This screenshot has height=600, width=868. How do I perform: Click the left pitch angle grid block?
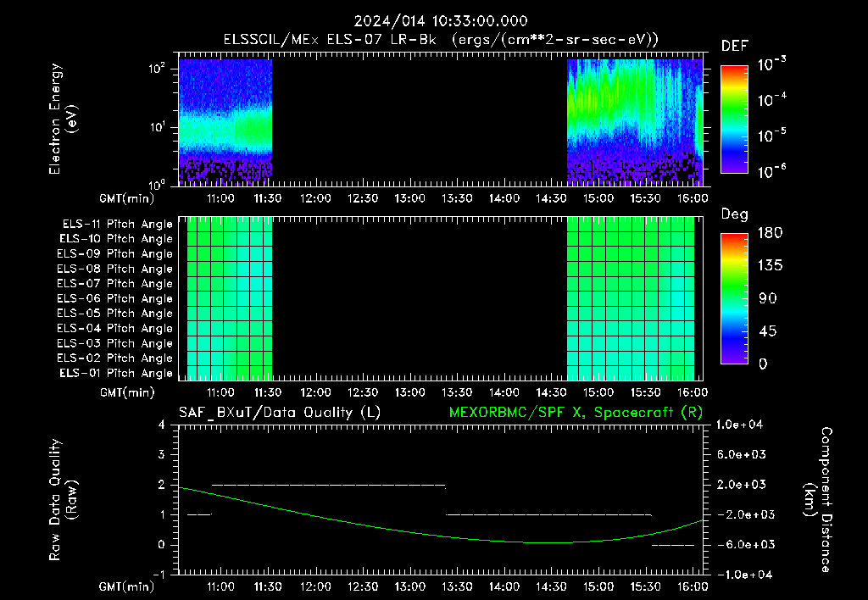point(229,298)
